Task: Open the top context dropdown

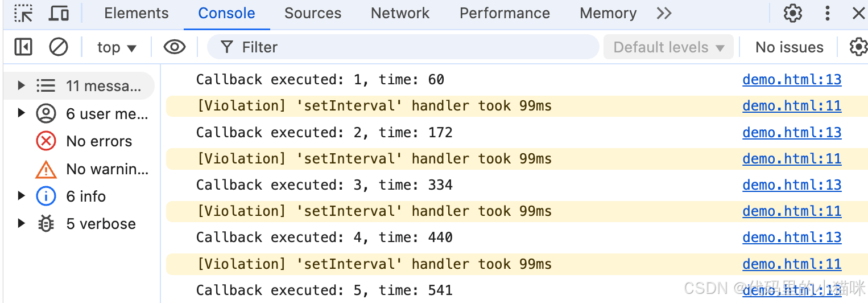Action: pos(117,47)
